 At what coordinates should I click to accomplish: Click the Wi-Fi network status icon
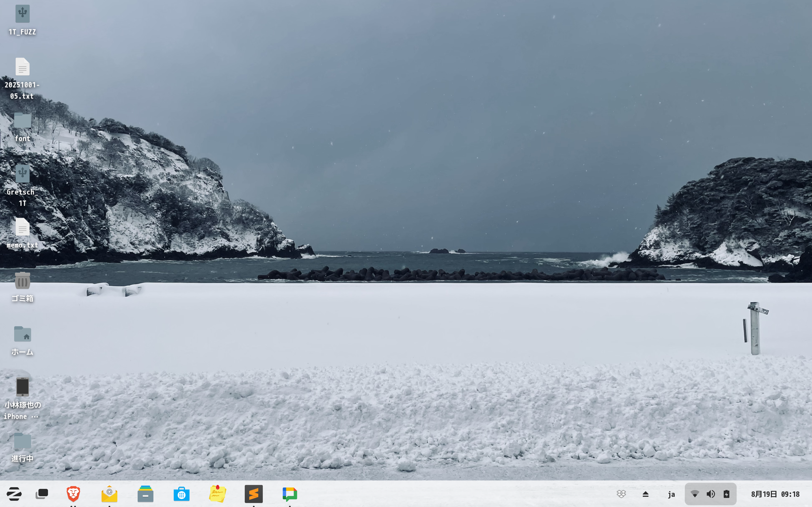695,494
